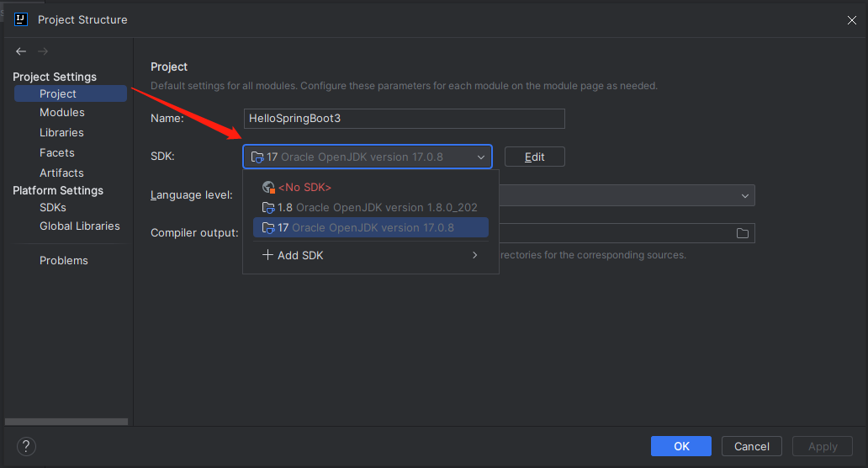Click the Edit SDK button

(x=535, y=157)
